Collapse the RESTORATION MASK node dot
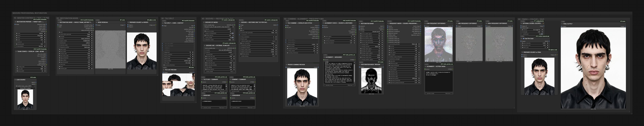Screen dimensions: 644x126 [360, 24]
